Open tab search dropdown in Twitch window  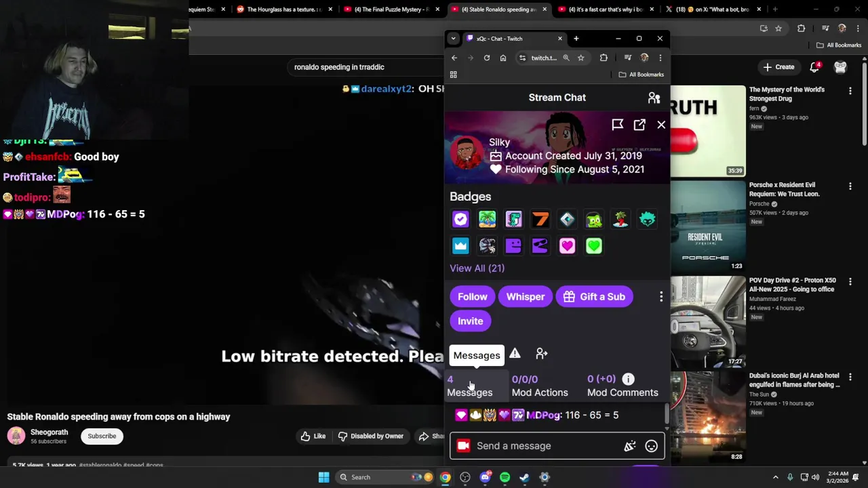click(453, 39)
